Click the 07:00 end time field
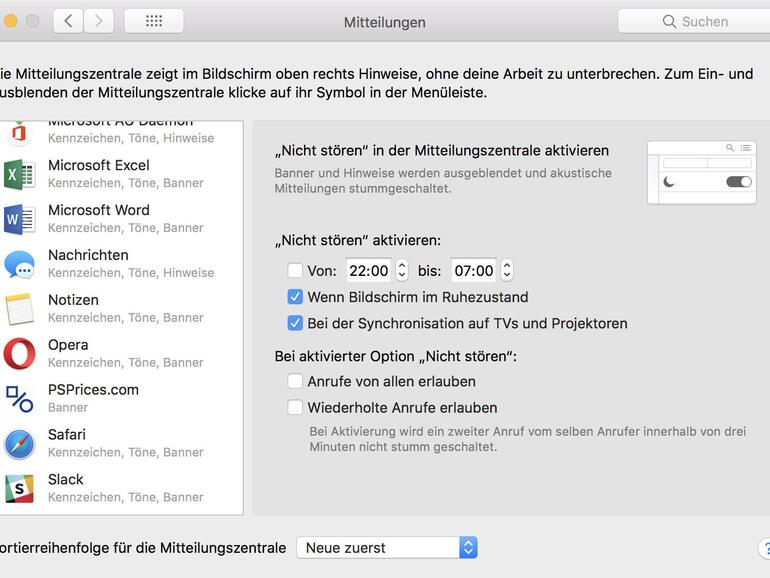 click(474, 270)
